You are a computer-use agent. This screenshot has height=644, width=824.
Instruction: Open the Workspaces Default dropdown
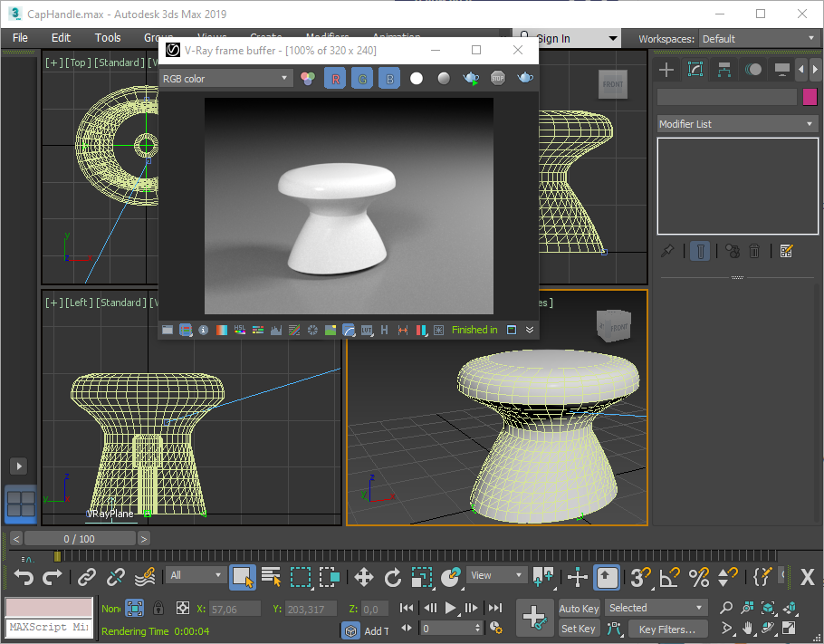coord(759,39)
